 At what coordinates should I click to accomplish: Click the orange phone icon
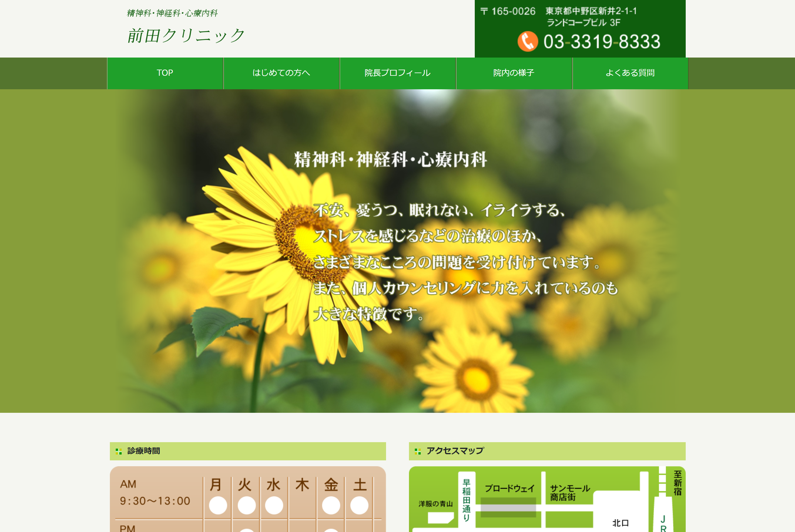pos(528,41)
